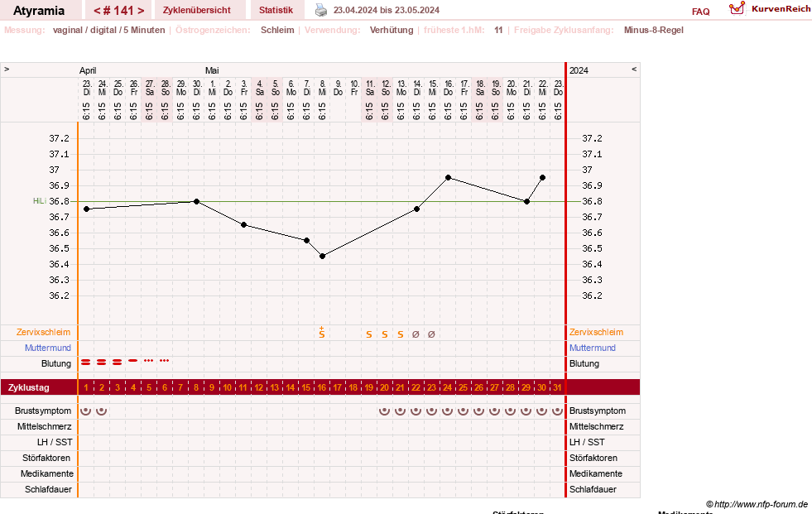Screen dimensions: 812x514
Task: Click temperature point on cycle day 30
Action: [x=542, y=178]
